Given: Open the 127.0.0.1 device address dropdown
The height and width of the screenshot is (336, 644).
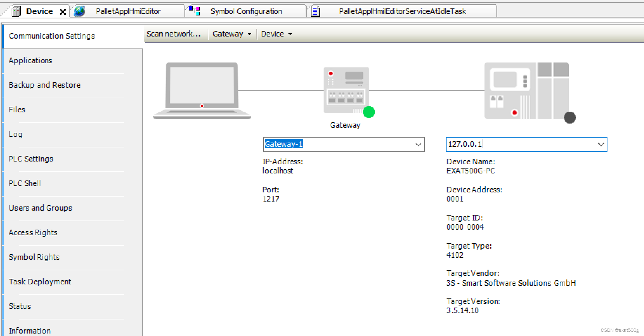Looking at the screenshot, I should click(x=601, y=144).
